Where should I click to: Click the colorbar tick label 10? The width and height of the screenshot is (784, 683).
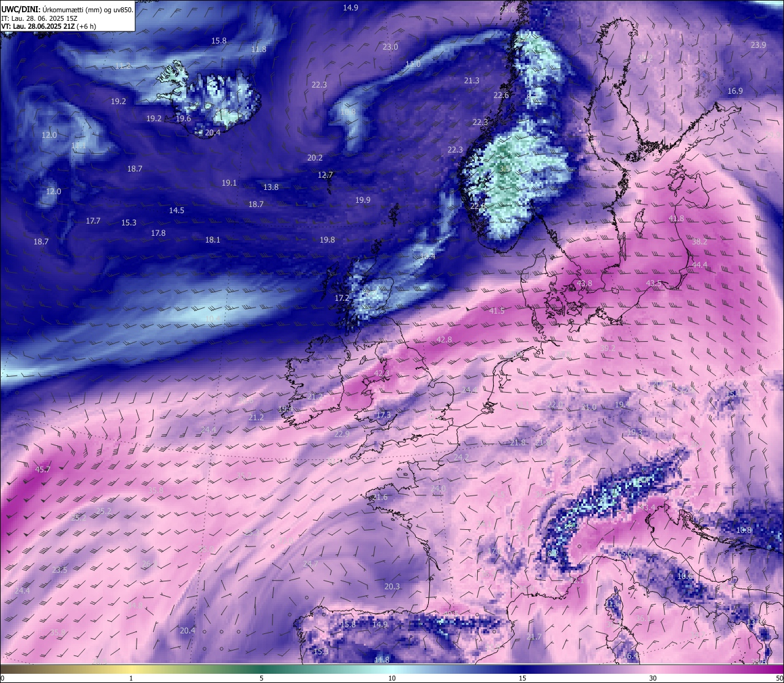392,678
